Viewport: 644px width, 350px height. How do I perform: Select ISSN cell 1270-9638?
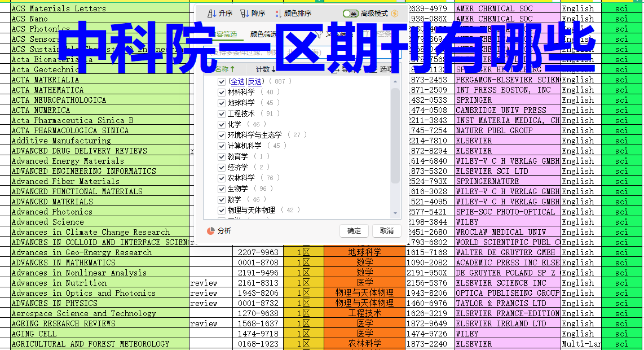(258, 313)
